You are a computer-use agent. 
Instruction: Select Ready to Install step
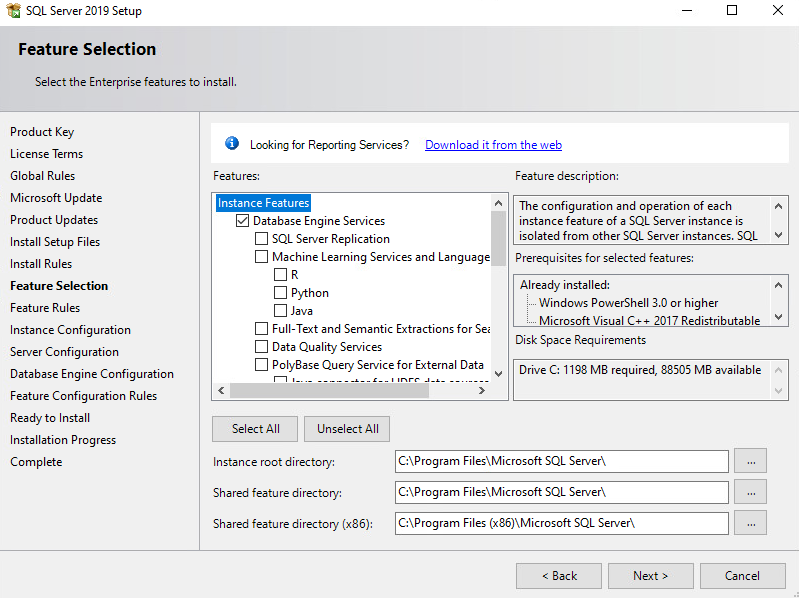pyautogui.click(x=50, y=418)
